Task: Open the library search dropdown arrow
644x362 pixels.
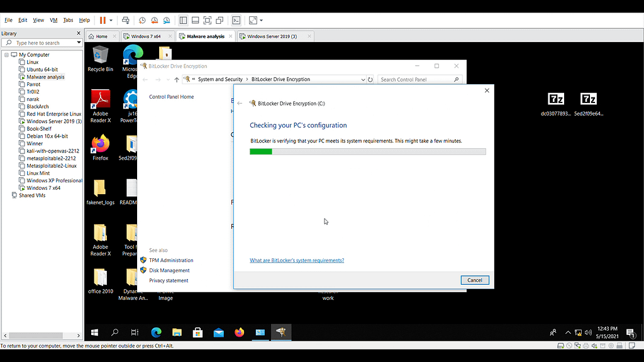Action: tap(79, 43)
